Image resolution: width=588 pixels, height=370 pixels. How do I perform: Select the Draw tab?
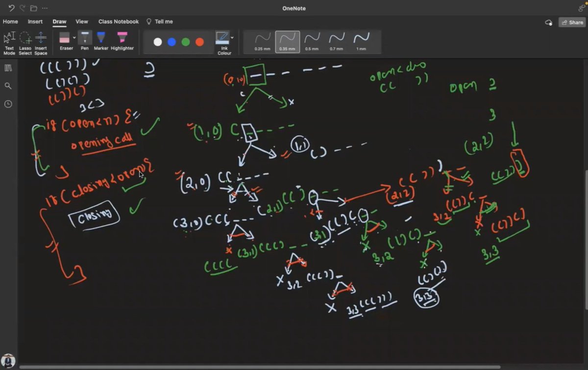[x=59, y=22]
